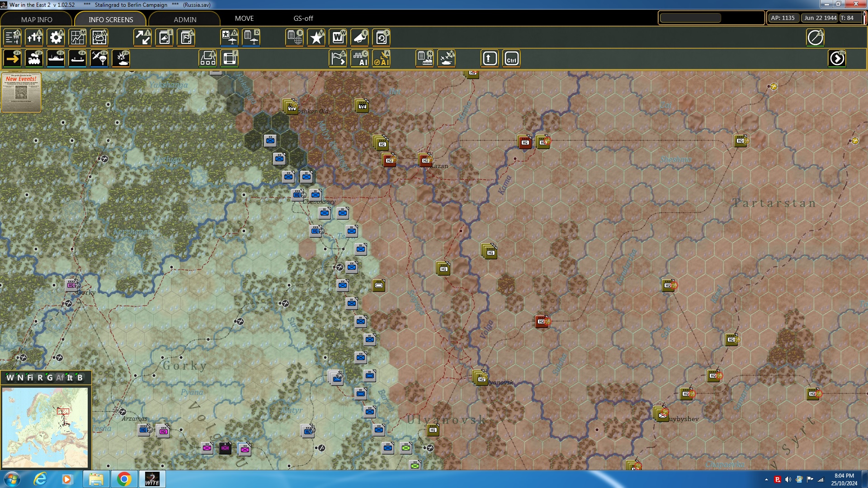Open the Metrics chart icon
Viewport: 868px width, 488px height.
pos(78,38)
